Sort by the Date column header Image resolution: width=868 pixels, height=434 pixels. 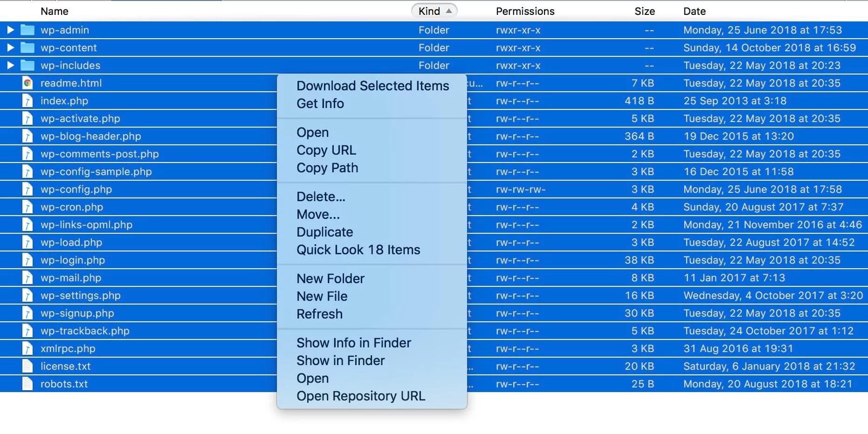(695, 11)
